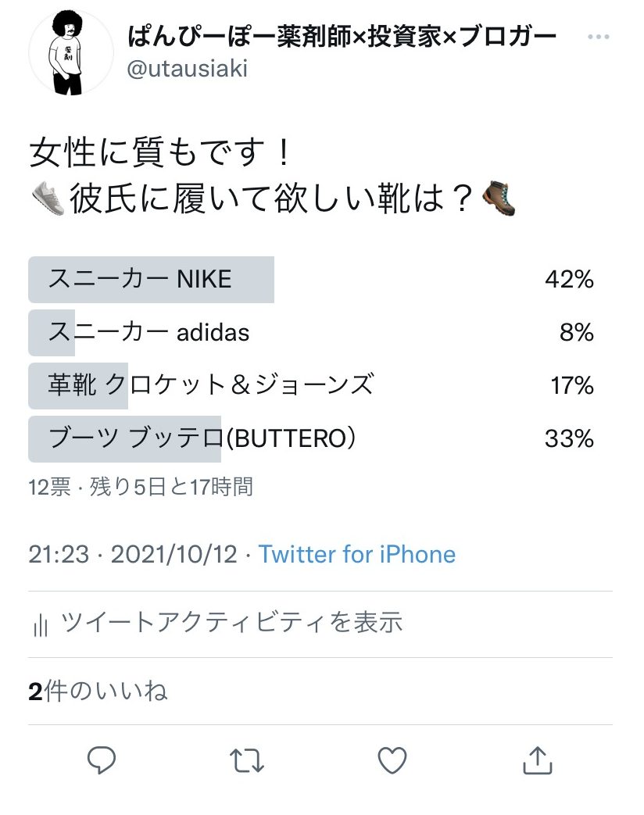Tap the ぱんぴーぽー薬剤師 display name
This screenshot has width=644, height=815.
(342, 37)
